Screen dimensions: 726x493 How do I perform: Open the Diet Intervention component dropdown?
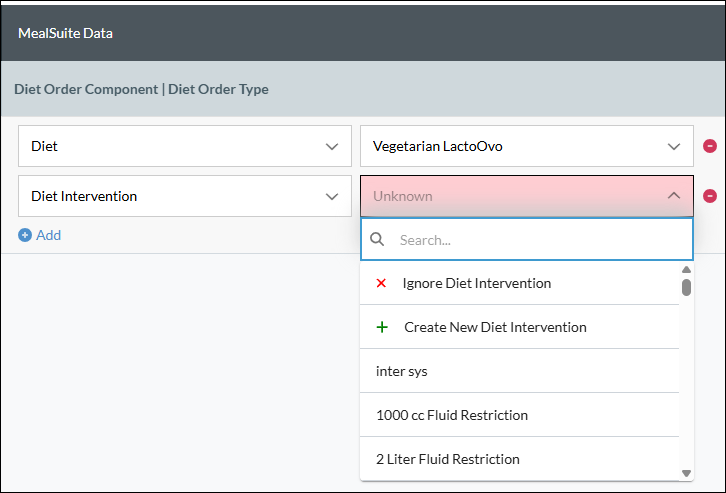185,196
